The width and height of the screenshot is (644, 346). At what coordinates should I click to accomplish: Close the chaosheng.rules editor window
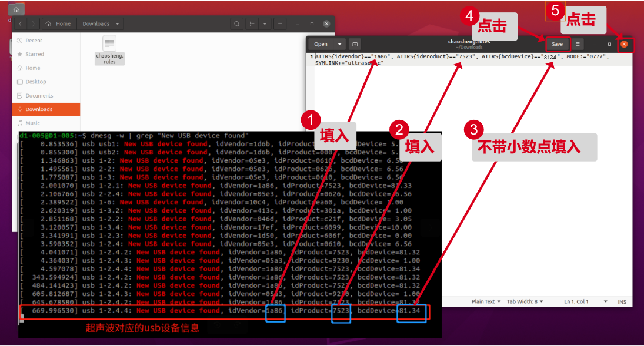click(x=625, y=44)
